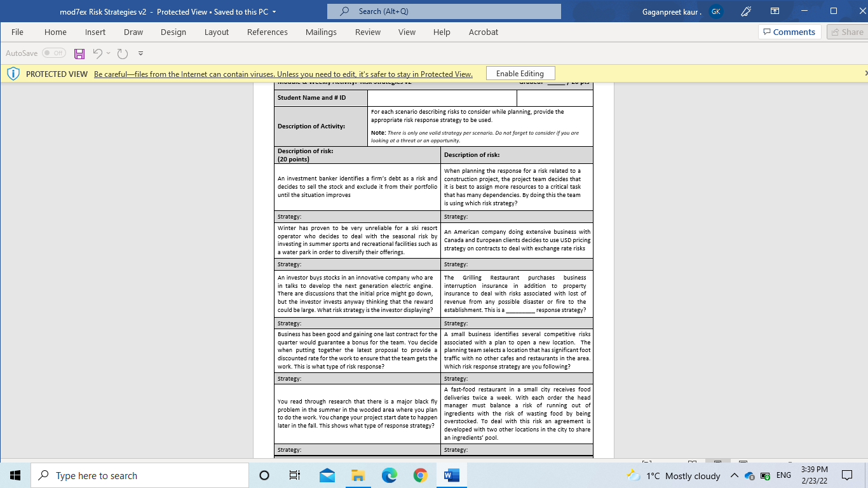
Task: Click the Redo icon
Action: (x=123, y=54)
